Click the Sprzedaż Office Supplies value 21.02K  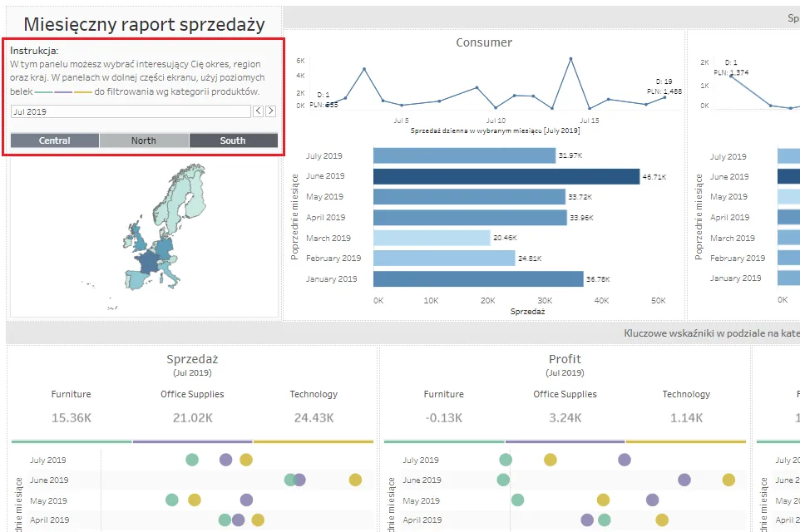tap(192, 418)
